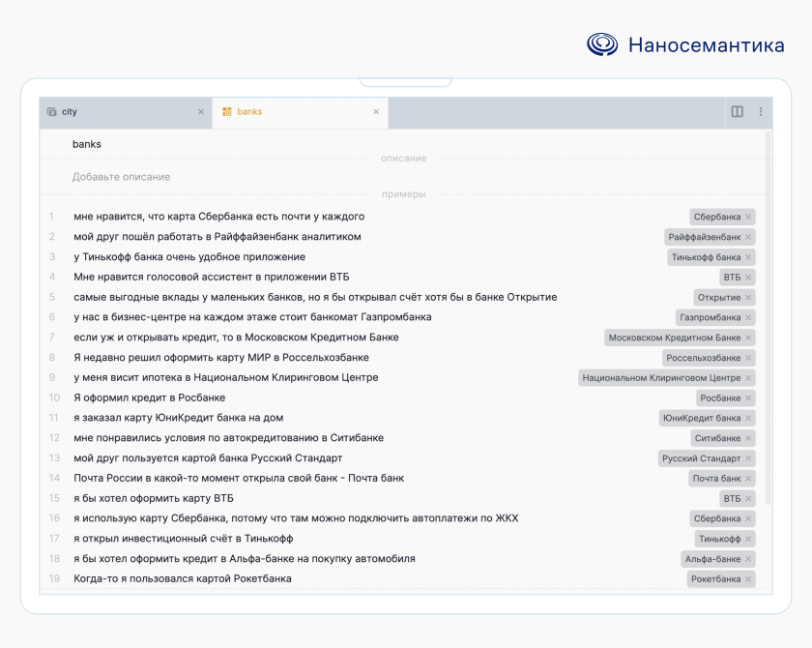Open the three-dot options menu

pyautogui.click(x=759, y=112)
